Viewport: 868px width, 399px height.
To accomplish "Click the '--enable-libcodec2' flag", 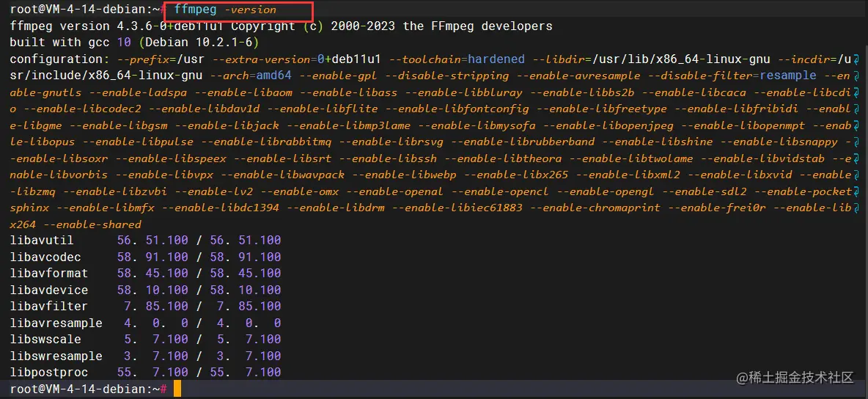I will coord(84,109).
